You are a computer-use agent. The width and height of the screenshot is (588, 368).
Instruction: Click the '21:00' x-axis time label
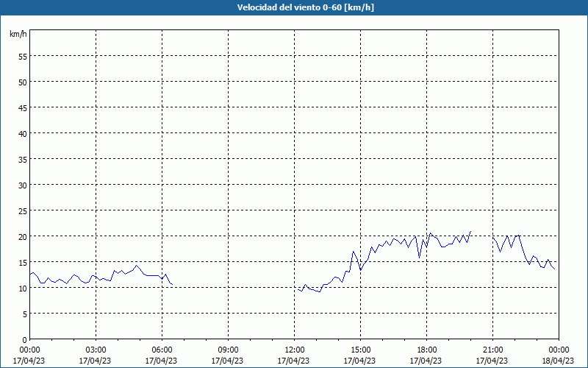(492, 350)
